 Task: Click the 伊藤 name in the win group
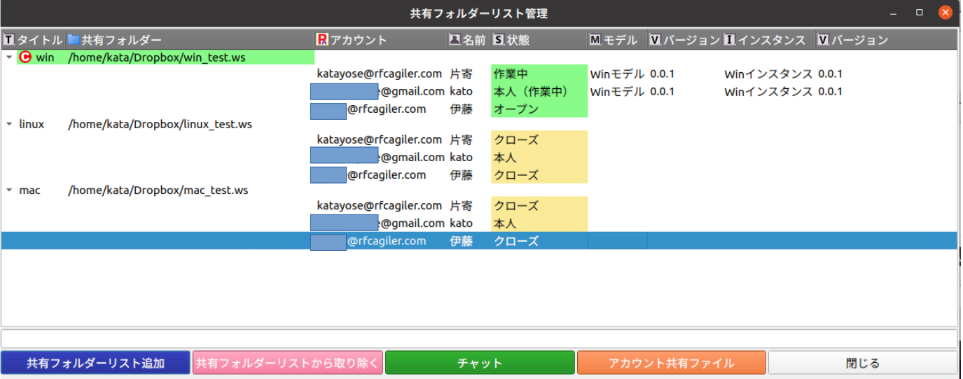pos(461,109)
